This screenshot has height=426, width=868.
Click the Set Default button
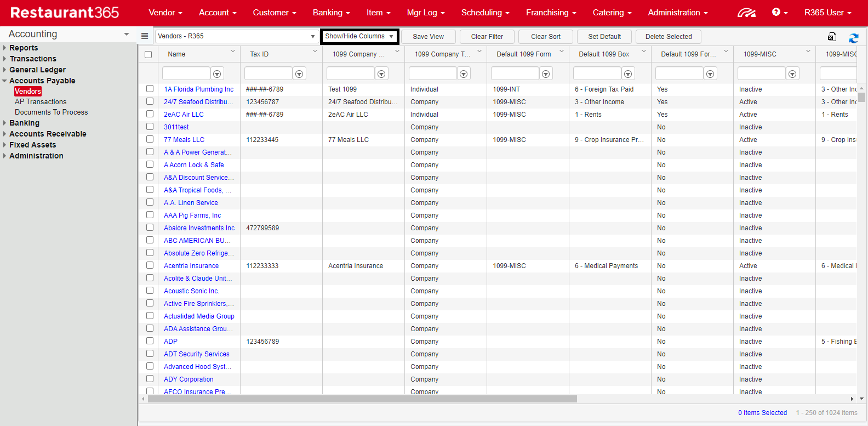click(x=604, y=37)
